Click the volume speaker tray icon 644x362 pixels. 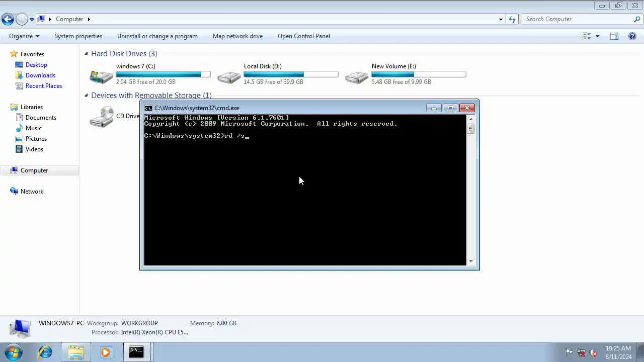click(593, 352)
